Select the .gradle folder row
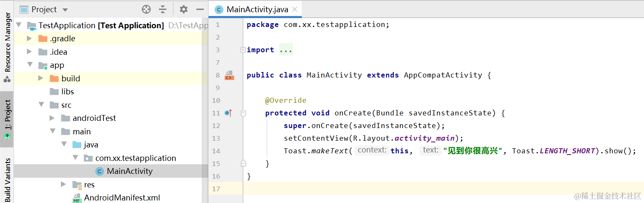 tap(111, 39)
